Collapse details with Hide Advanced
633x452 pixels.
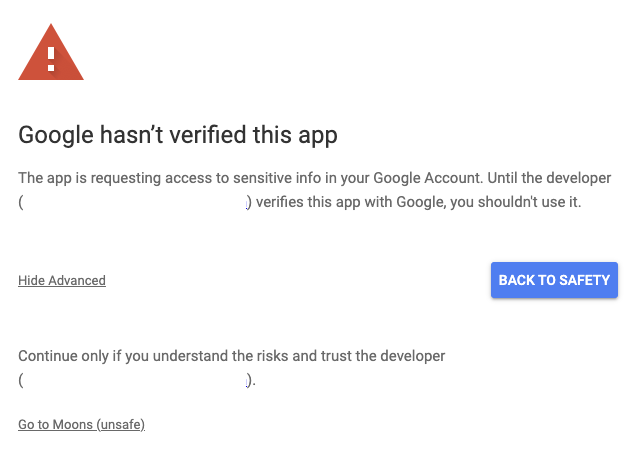coord(62,280)
